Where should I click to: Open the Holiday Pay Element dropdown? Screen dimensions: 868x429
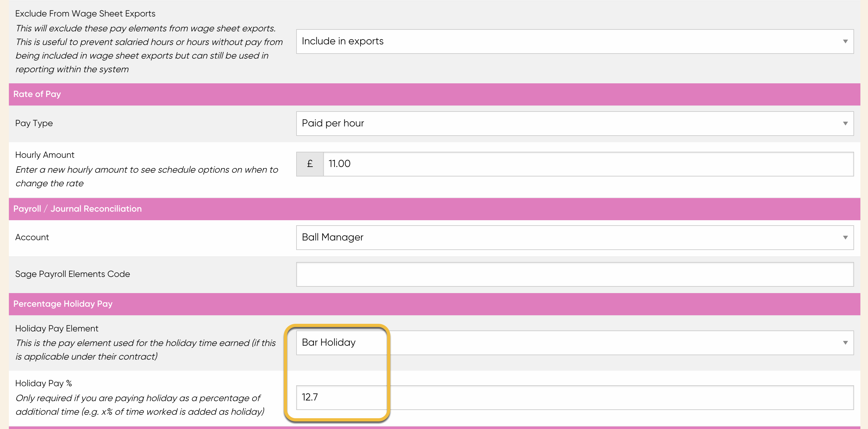click(x=575, y=343)
